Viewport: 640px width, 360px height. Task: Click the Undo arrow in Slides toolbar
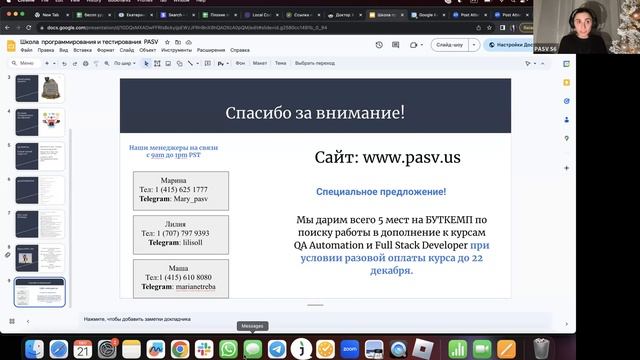[x=64, y=64]
